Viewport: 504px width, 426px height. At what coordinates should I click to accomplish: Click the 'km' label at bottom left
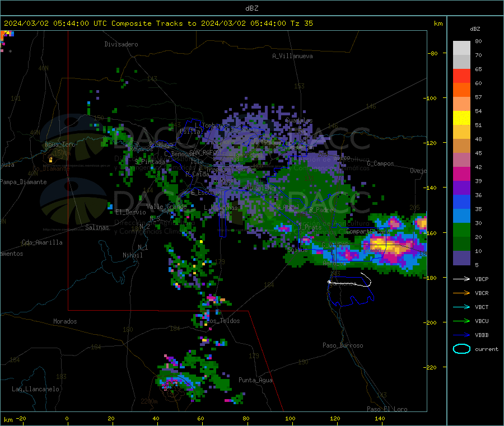click(8, 420)
